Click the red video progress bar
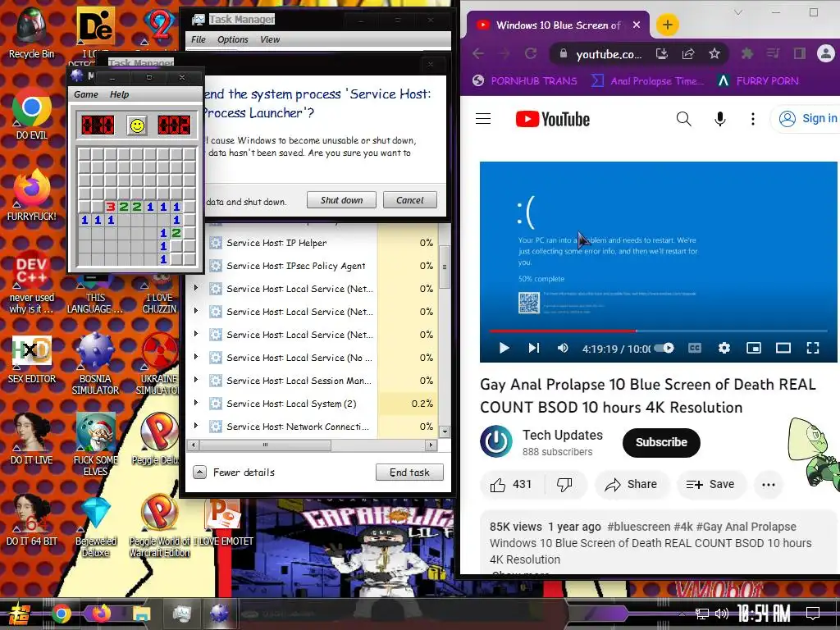Viewport: 840px width, 630px height. (563, 331)
